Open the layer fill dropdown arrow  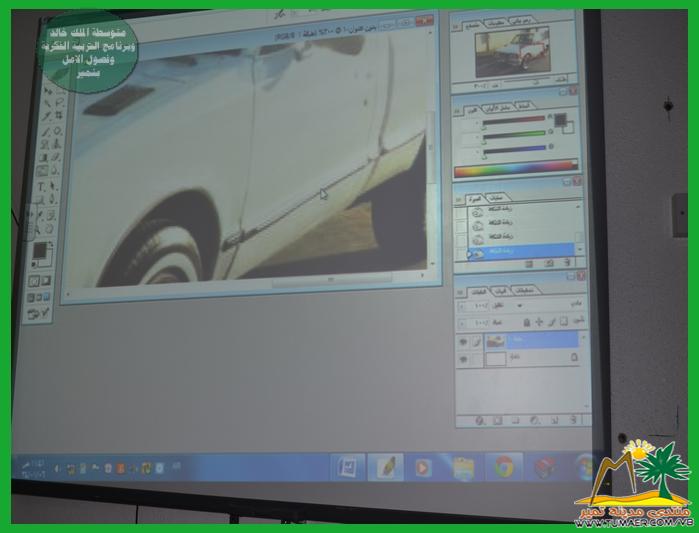462,323
